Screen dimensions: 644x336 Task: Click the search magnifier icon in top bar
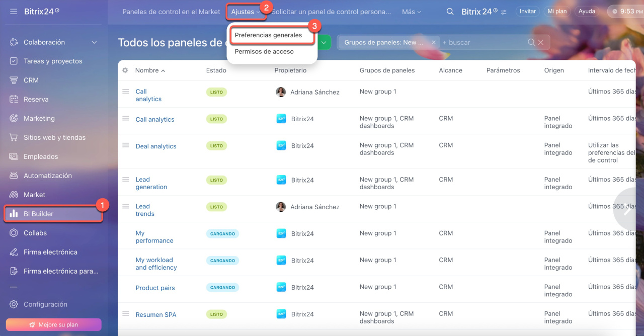(x=450, y=12)
